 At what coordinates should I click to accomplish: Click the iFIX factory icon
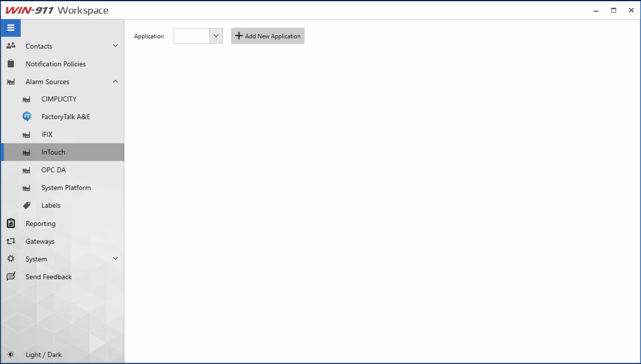point(26,134)
